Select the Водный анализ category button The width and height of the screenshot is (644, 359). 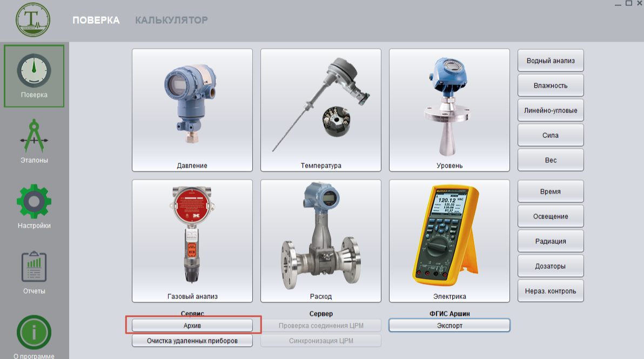[x=551, y=61]
